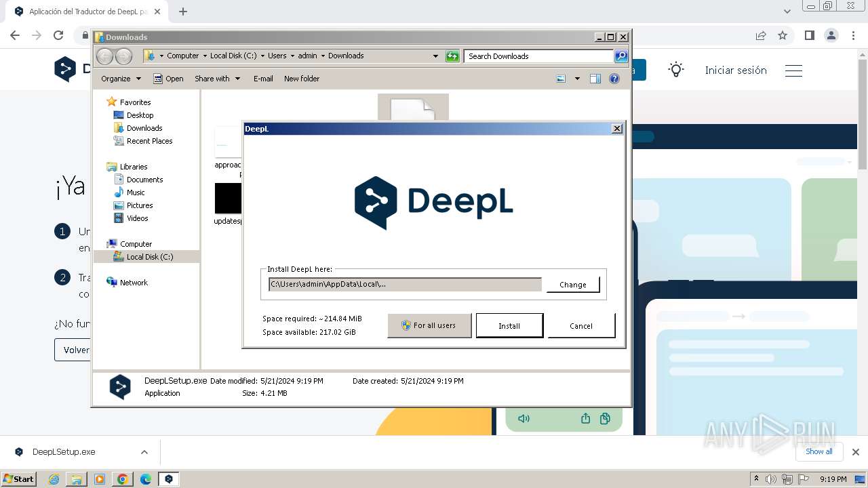Image resolution: width=868 pixels, height=488 pixels.
Task: Click the search magnifier icon in Explorer
Action: tap(621, 56)
